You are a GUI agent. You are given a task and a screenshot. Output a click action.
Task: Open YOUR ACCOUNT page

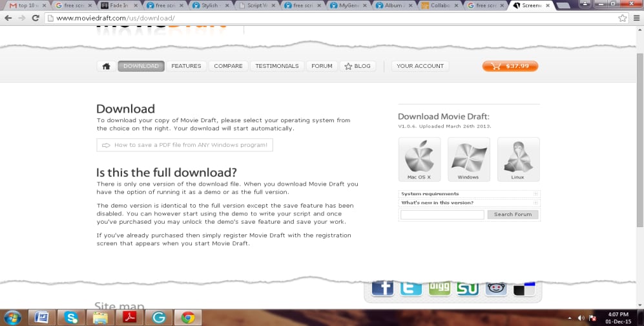click(420, 66)
